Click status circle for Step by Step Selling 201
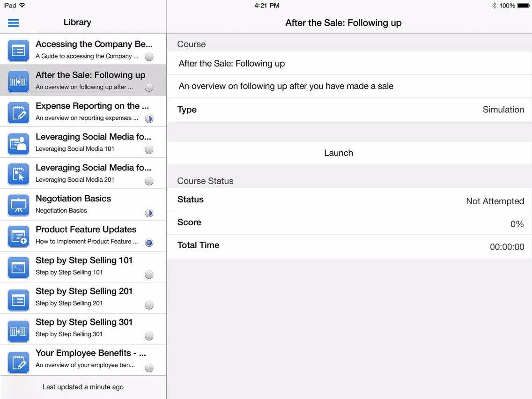 (149, 305)
